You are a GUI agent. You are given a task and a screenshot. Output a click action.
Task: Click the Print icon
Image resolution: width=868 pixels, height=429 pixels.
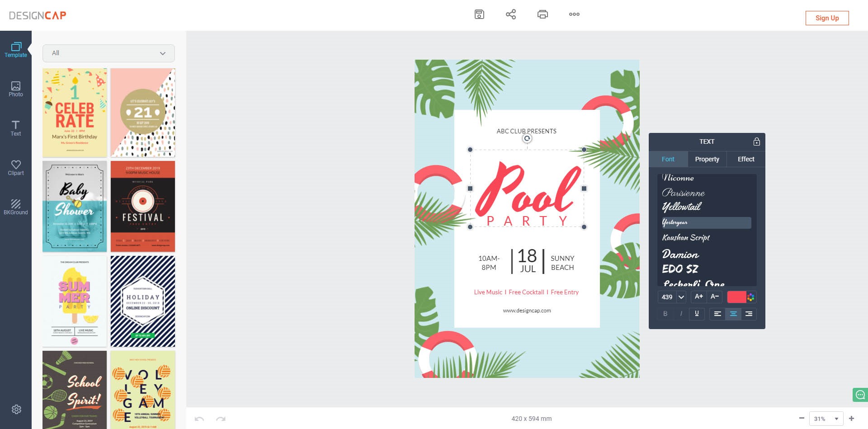542,14
